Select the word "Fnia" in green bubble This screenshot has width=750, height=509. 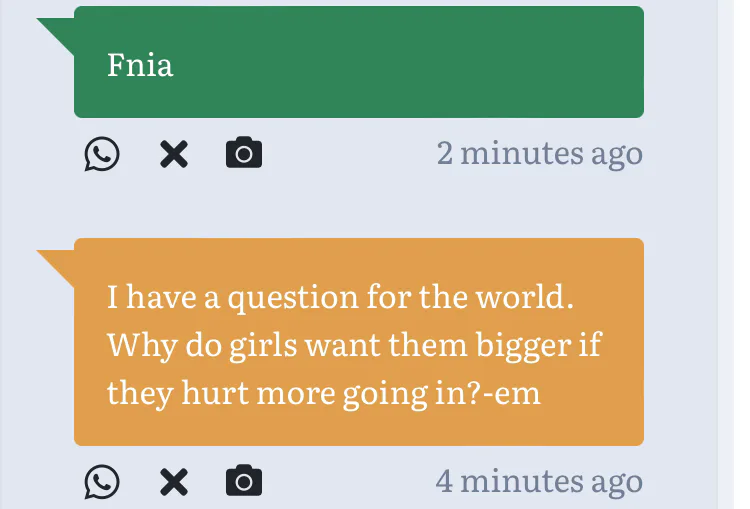140,66
